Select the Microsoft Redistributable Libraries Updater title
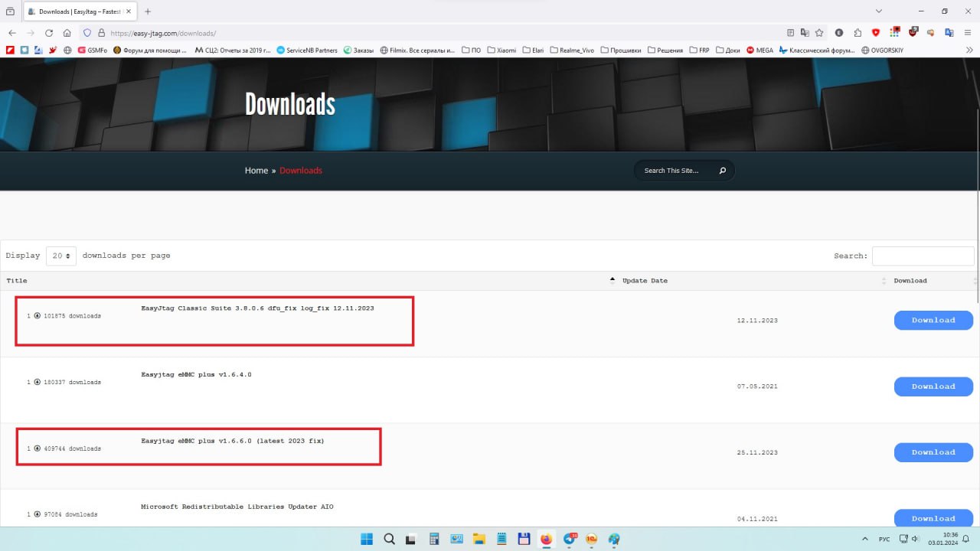980x551 pixels. pyautogui.click(x=237, y=507)
